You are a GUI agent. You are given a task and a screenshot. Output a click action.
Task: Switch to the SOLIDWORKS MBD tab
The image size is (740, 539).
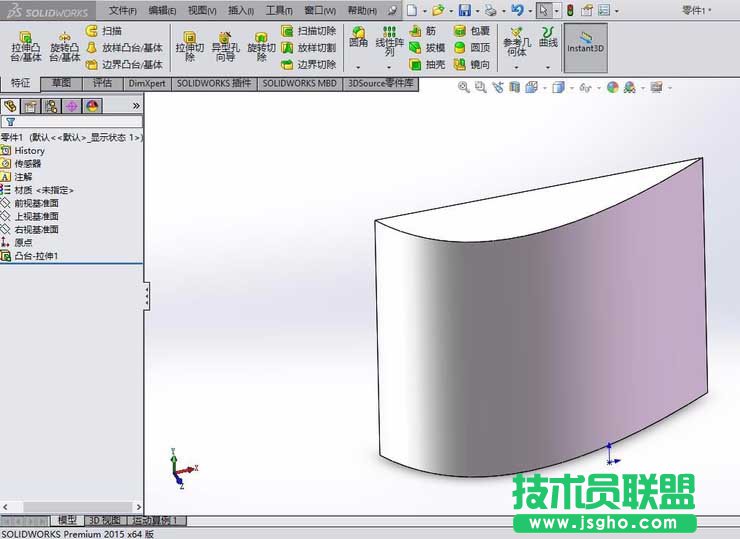coord(299,84)
